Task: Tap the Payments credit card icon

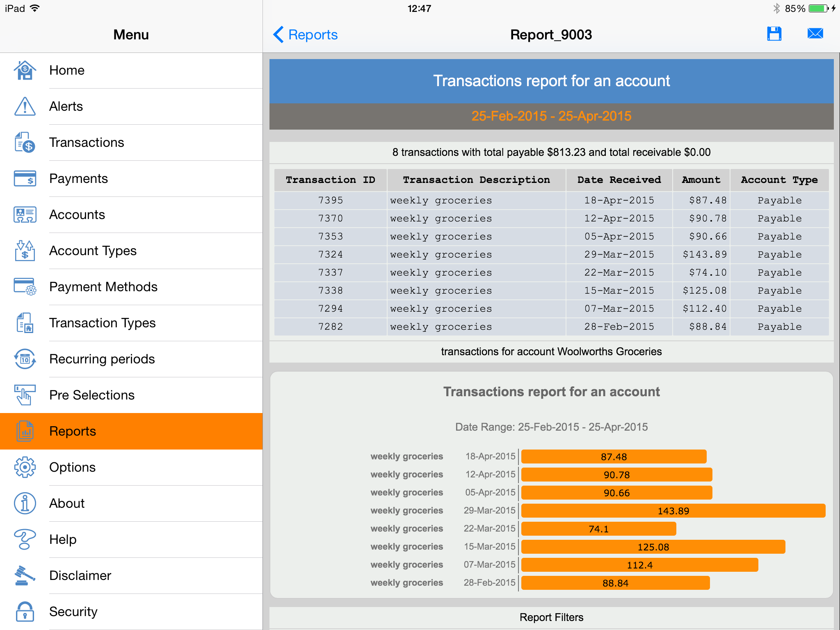Action: point(25,178)
